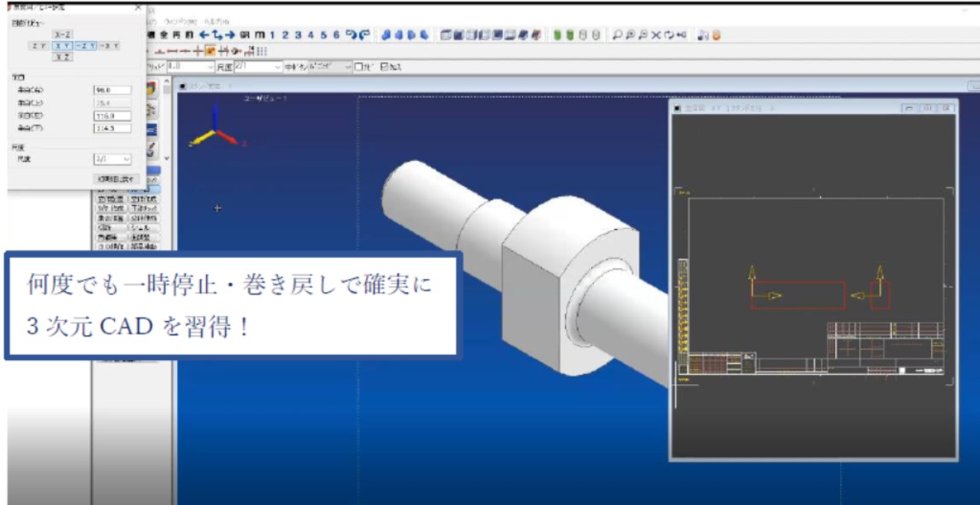Select the X-Z projection view button

pyautogui.click(x=63, y=34)
